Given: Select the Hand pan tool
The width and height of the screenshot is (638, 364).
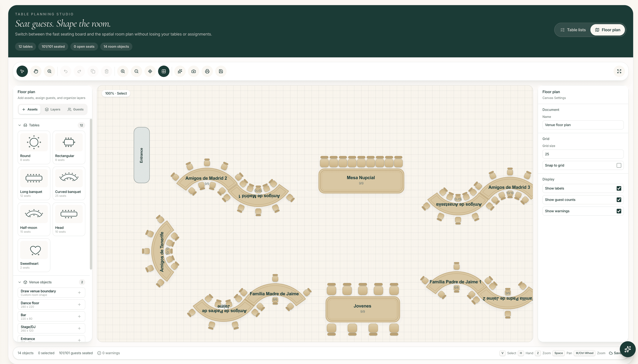Looking at the screenshot, I should coord(36,71).
